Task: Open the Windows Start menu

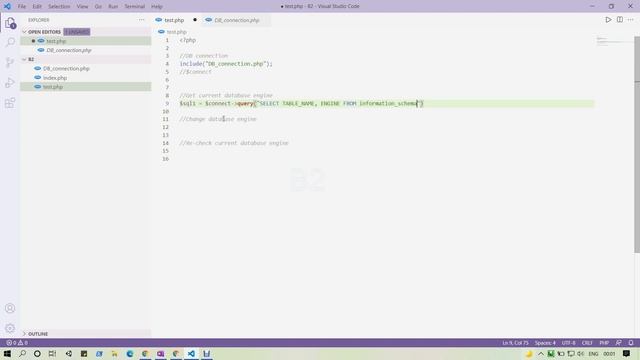Action: click(7, 353)
